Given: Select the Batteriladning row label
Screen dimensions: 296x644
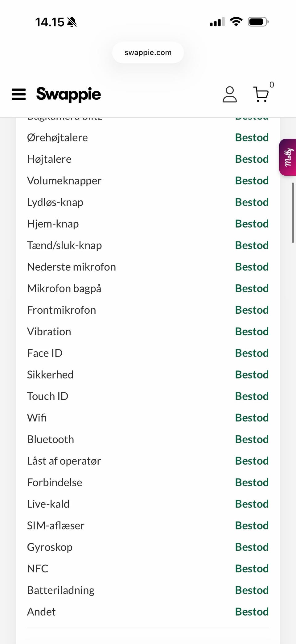Looking at the screenshot, I should [x=61, y=590].
